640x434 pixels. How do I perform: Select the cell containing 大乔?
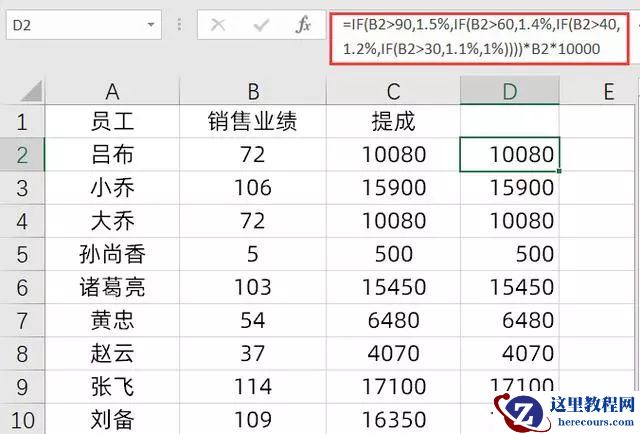112,221
